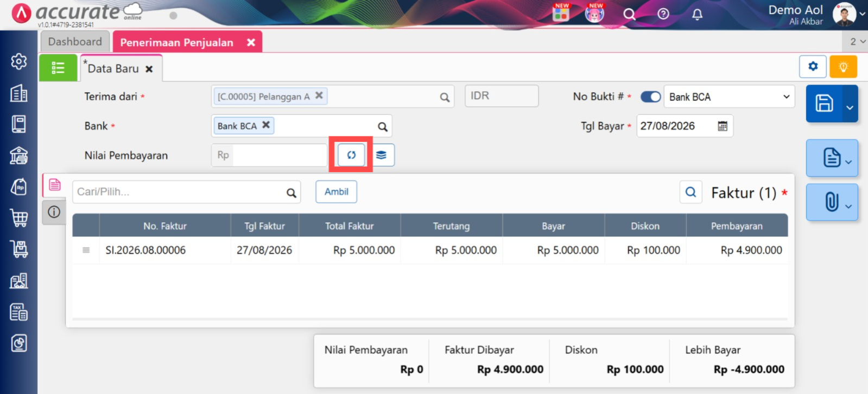The height and width of the screenshot is (394, 868).
Task: Open the settings gear in left sidebar
Action: tap(19, 61)
